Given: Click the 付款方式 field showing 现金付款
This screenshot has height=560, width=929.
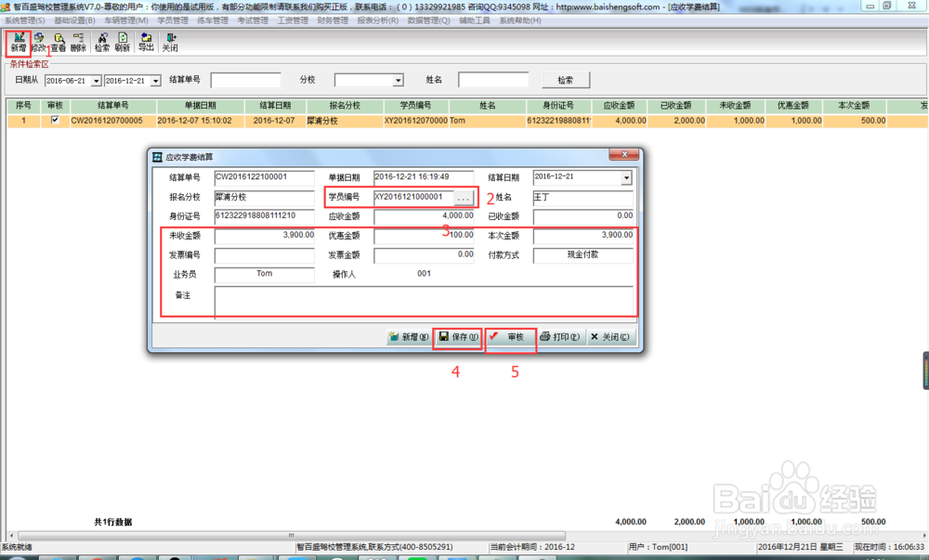Looking at the screenshot, I should coord(583,255).
